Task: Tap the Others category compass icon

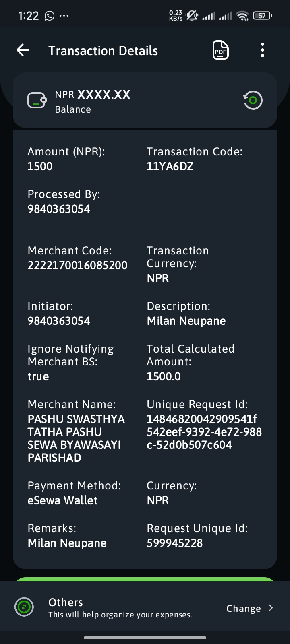Action: tap(24, 607)
